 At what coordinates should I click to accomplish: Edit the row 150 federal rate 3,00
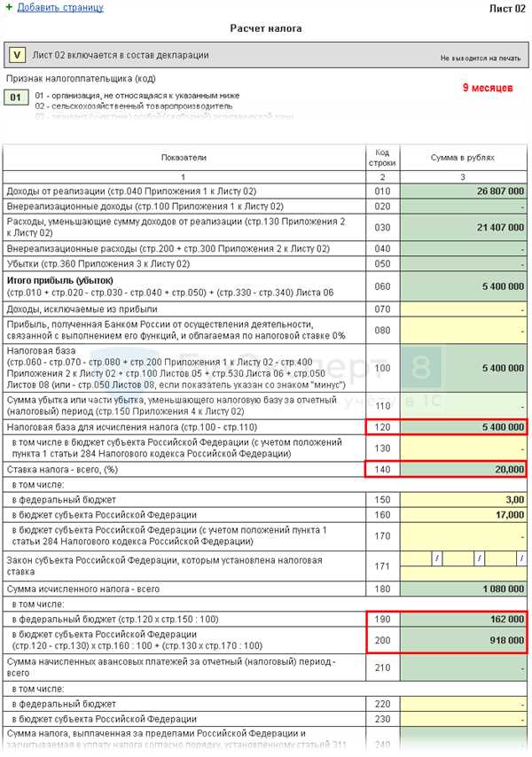464,500
